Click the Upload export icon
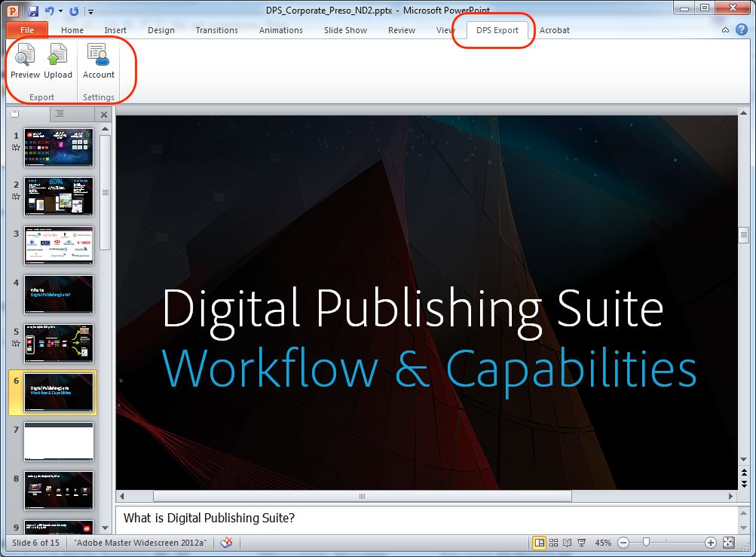The width and height of the screenshot is (756, 557). 58,61
